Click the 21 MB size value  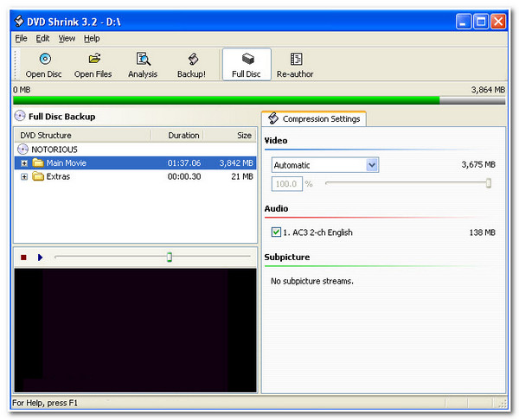(x=242, y=176)
